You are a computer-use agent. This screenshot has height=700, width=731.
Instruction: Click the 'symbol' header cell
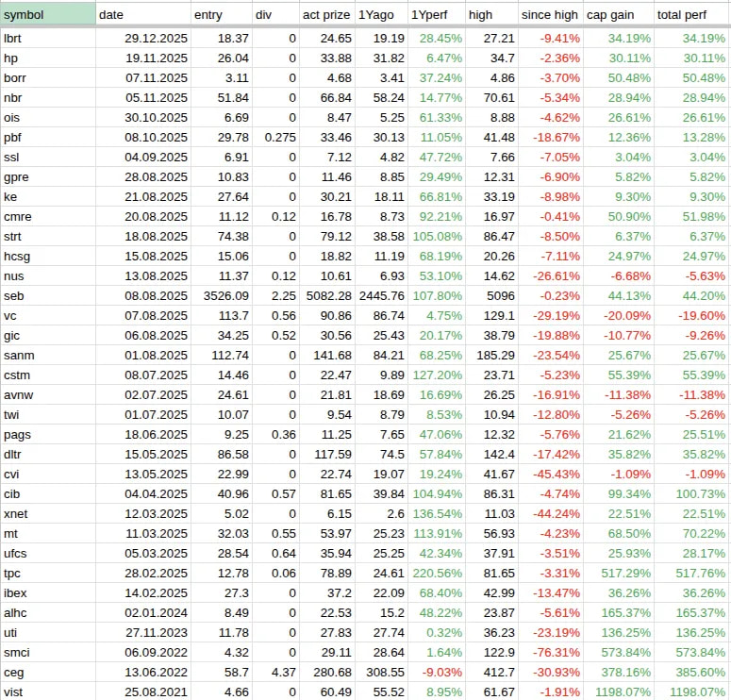click(x=47, y=14)
